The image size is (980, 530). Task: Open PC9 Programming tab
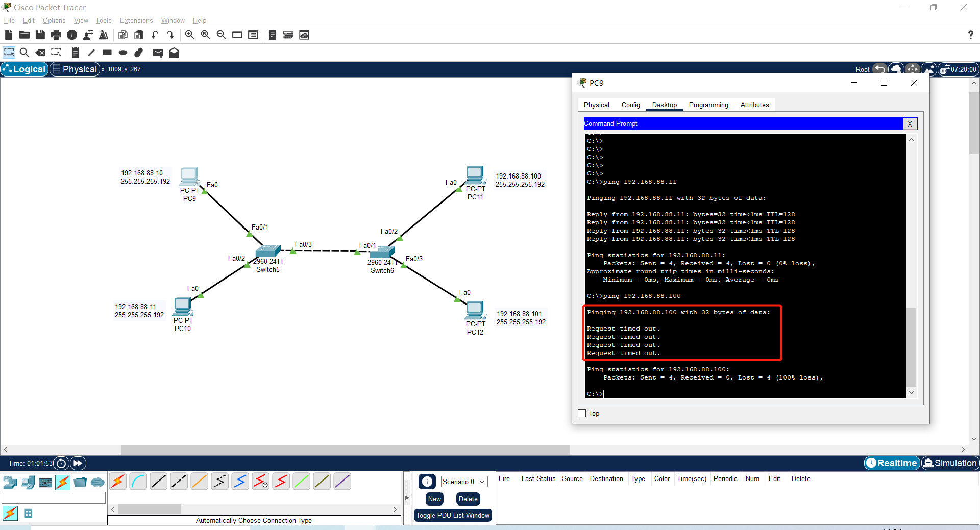708,105
